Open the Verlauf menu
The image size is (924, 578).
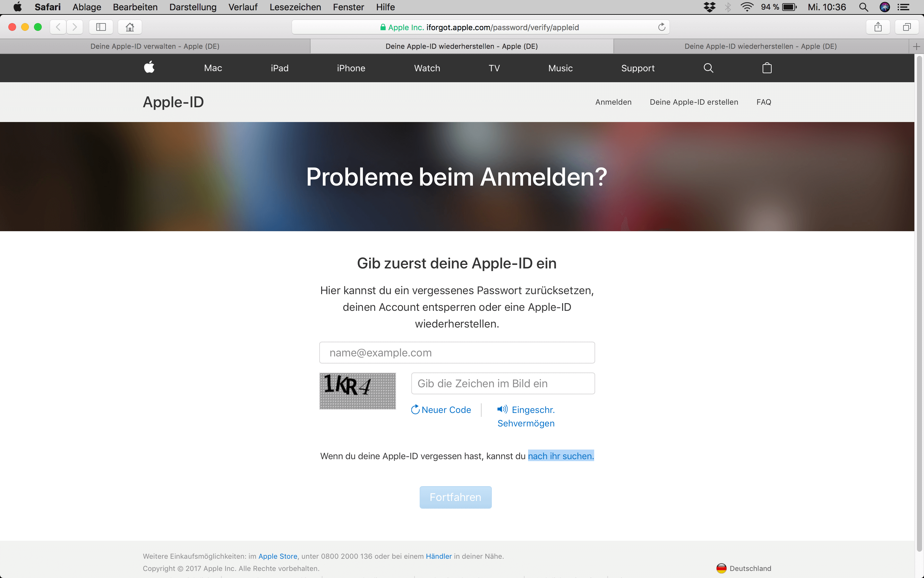tap(243, 7)
